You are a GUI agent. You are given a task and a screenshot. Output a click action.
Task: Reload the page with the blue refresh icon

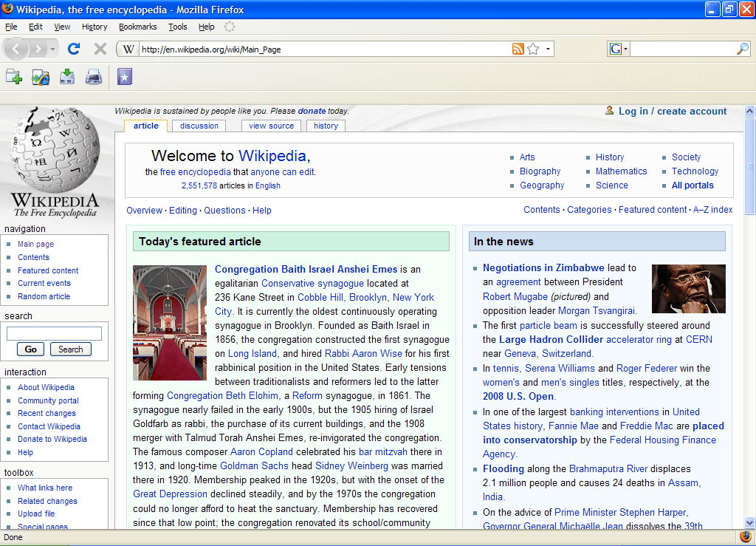click(74, 49)
